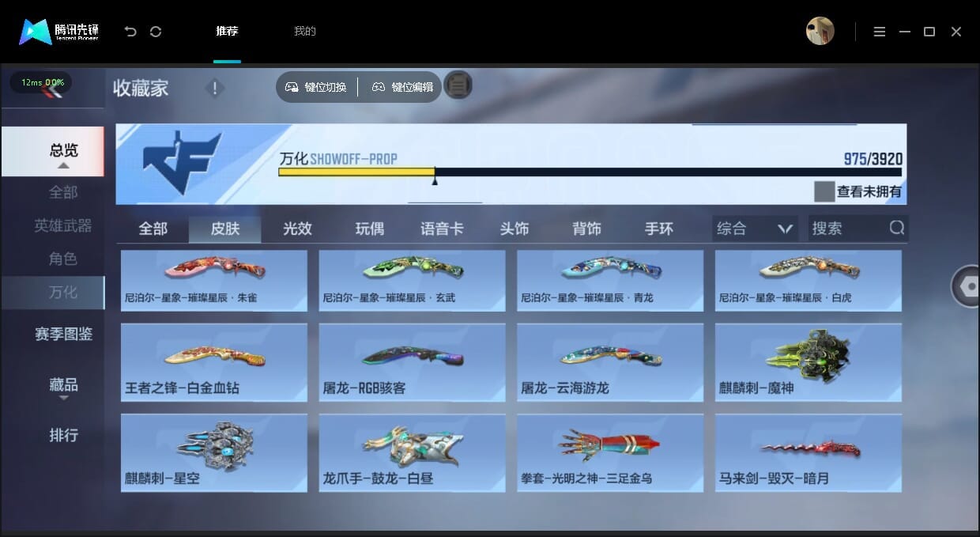Viewport: 980px width, 537px height.
Task: Click the 万化 SHOWOFF-PROP banner title
Action: point(338,159)
